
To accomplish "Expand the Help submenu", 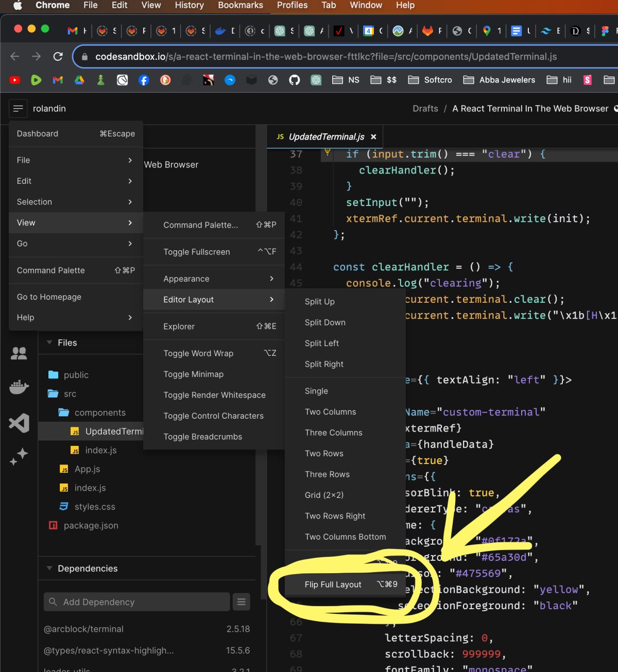I will point(76,318).
